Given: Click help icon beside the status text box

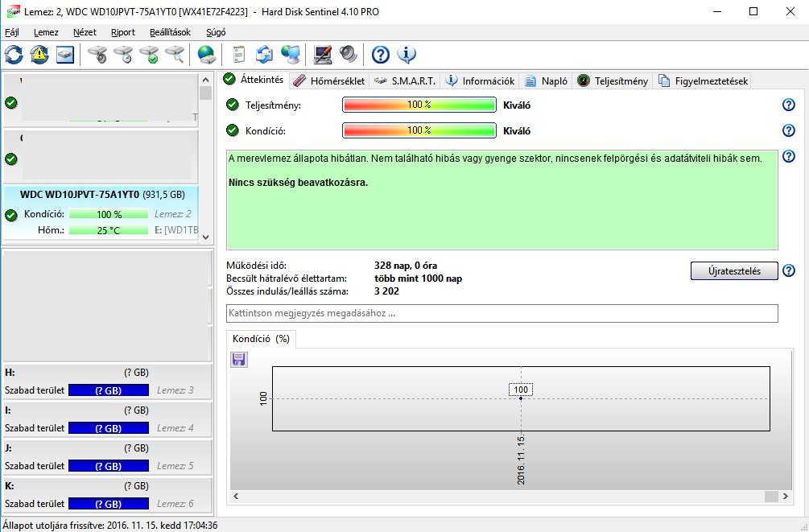Looking at the screenshot, I should pos(788,156).
